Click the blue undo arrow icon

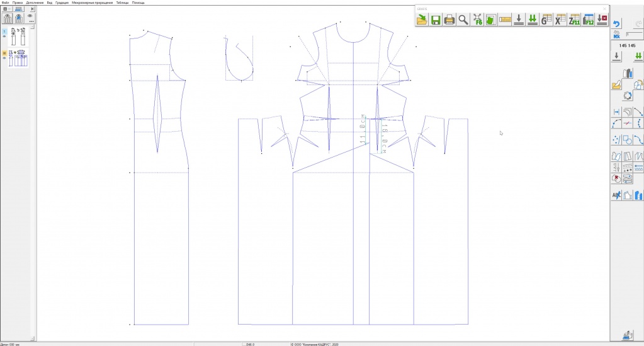(x=617, y=25)
